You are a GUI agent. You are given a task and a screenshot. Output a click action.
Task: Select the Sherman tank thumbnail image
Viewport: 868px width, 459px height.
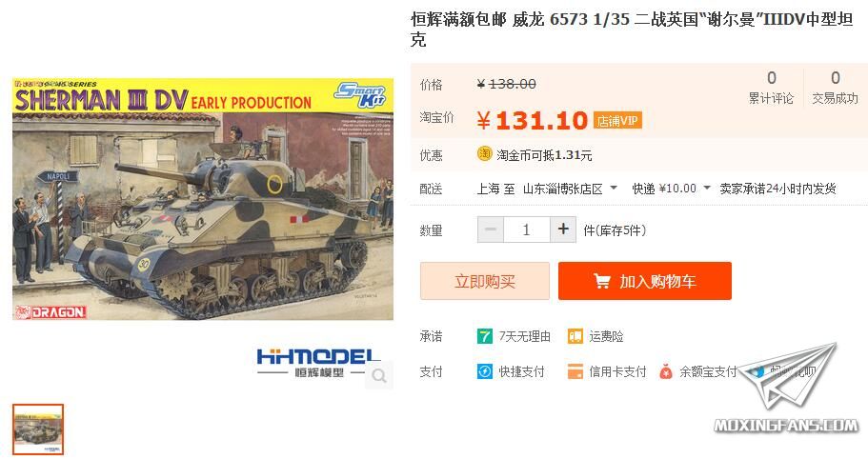click(38, 429)
